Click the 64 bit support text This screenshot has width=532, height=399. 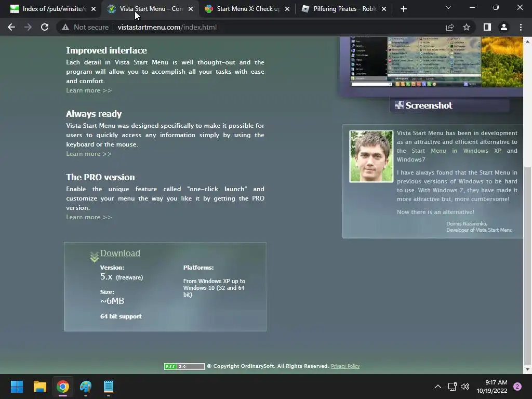point(121,316)
